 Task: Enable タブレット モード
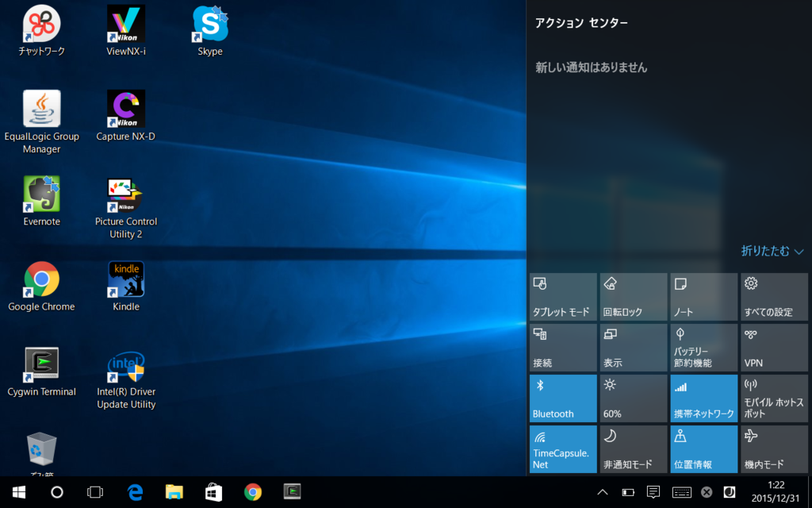pyautogui.click(x=562, y=296)
